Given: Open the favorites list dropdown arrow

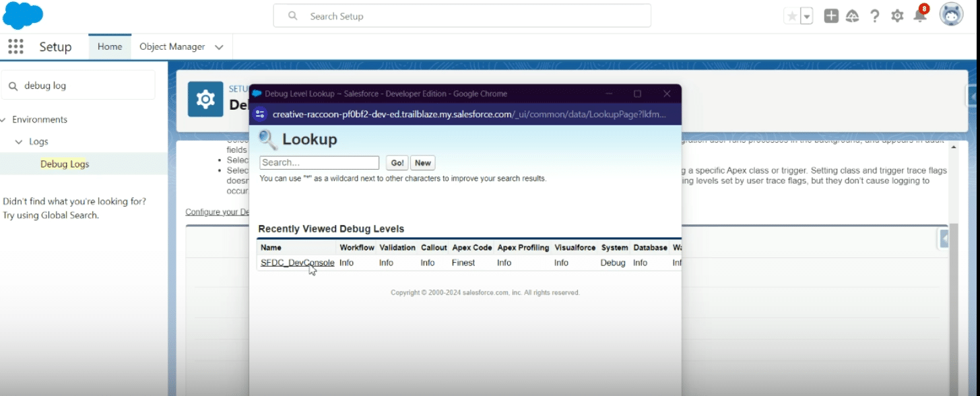Looking at the screenshot, I should click(807, 16).
